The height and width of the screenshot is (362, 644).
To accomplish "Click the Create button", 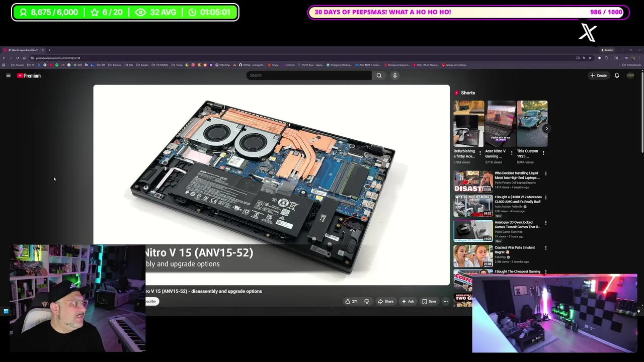I will click(599, 75).
